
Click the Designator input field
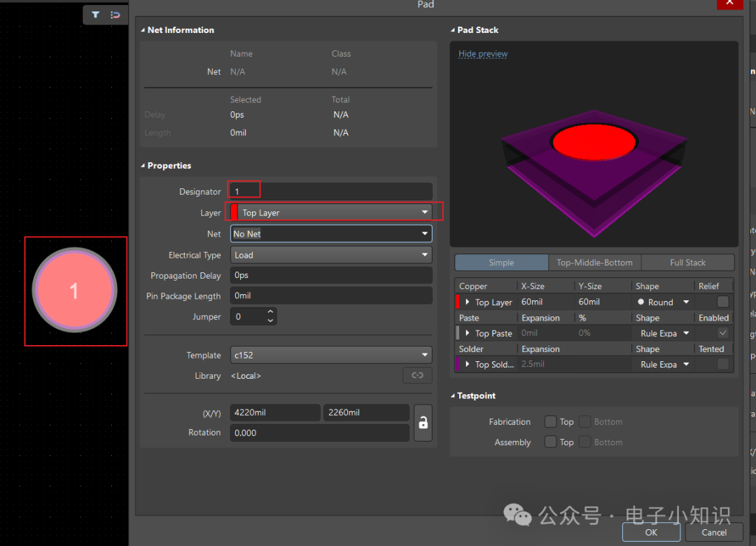tap(331, 192)
